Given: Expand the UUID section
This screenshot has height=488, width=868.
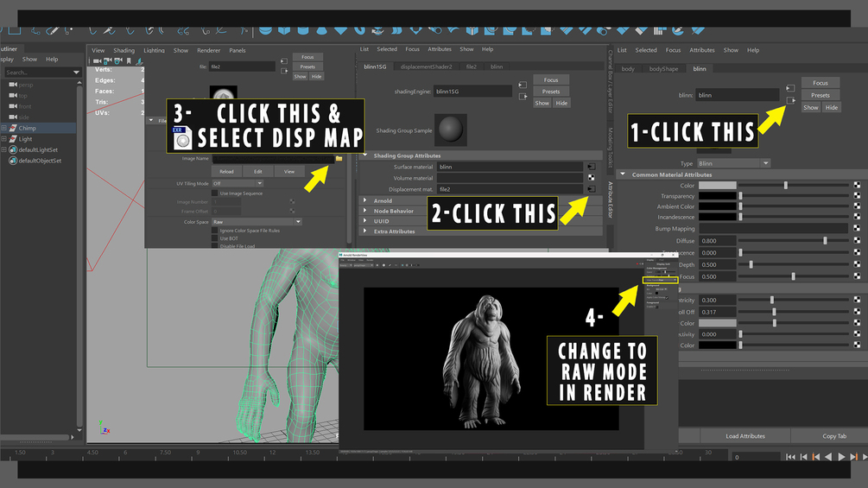Looking at the screenshot, I should click(x=364, y=220).
